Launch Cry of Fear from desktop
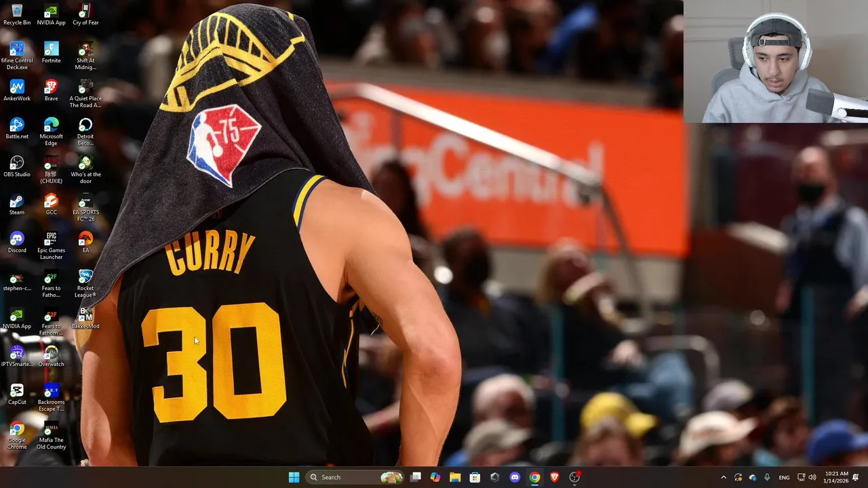 [x=85, y=15]
